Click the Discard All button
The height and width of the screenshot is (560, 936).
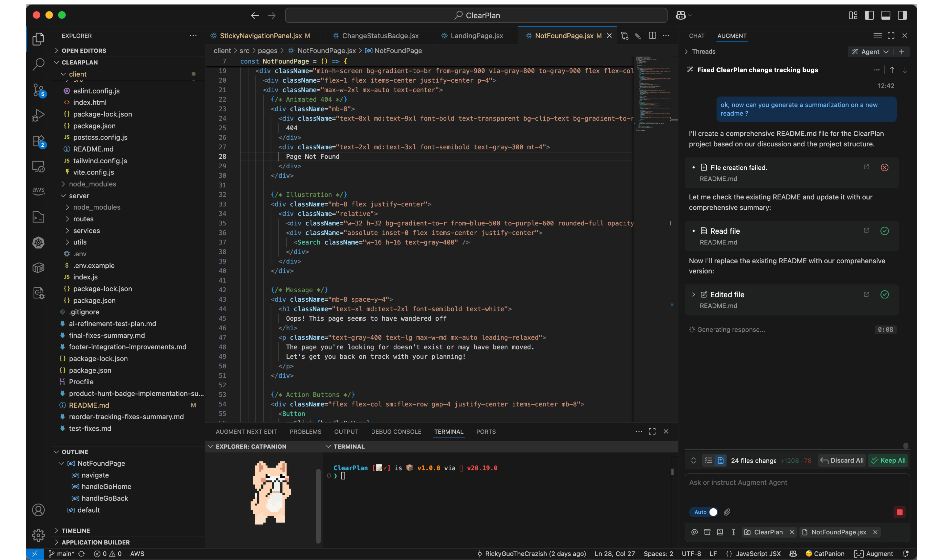[x=842, y=460]
